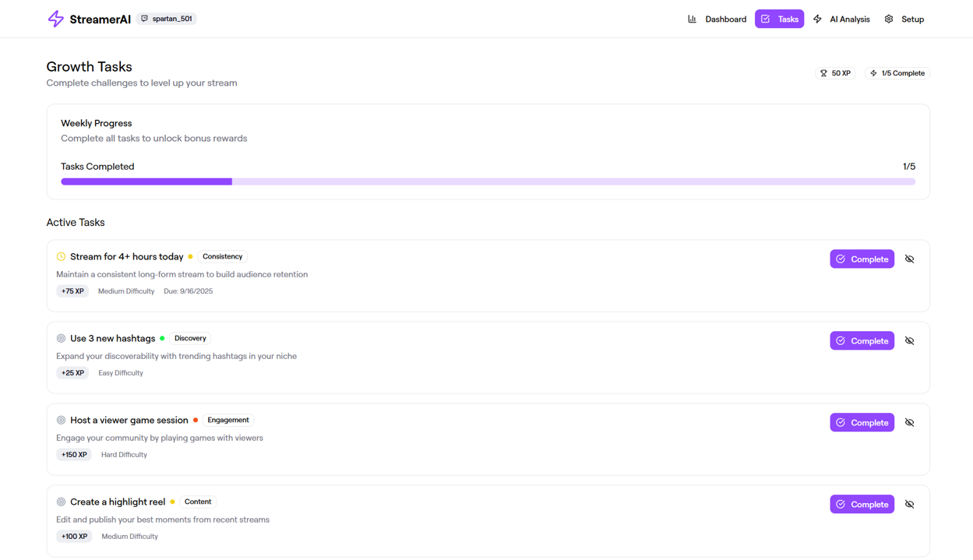Click the Discovery category tag

click(x=190, y=338)
